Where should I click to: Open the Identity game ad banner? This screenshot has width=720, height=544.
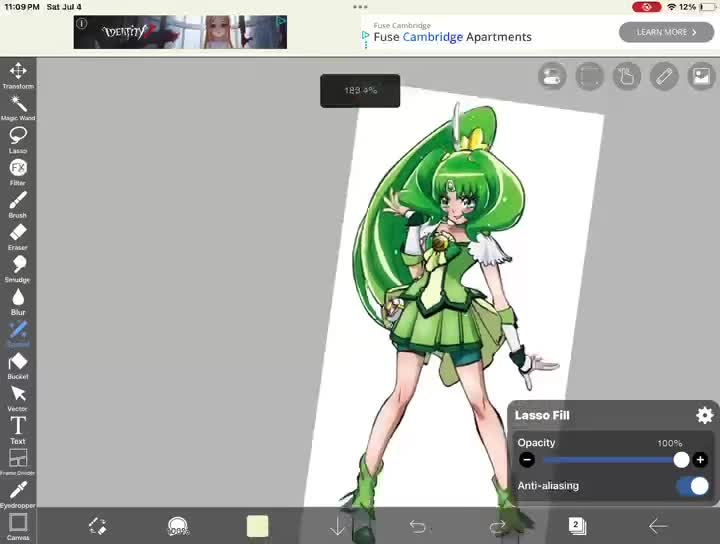pos(180,32)
